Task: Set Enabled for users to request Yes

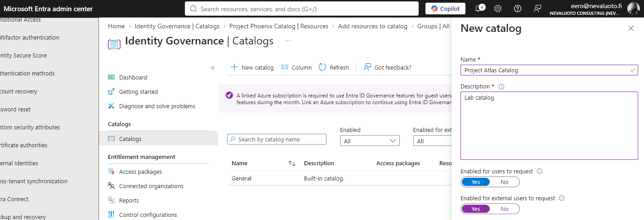Action: [x=476, y=182]
